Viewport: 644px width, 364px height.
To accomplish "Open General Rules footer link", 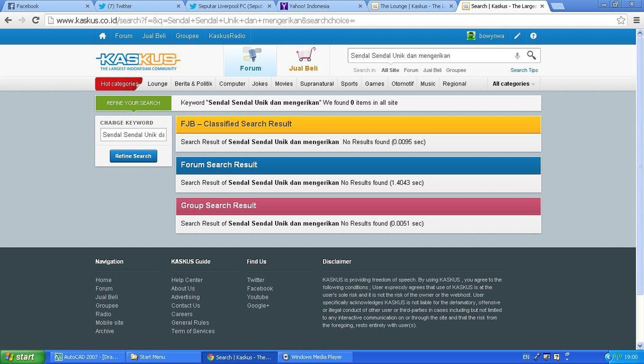I will 190,323.
